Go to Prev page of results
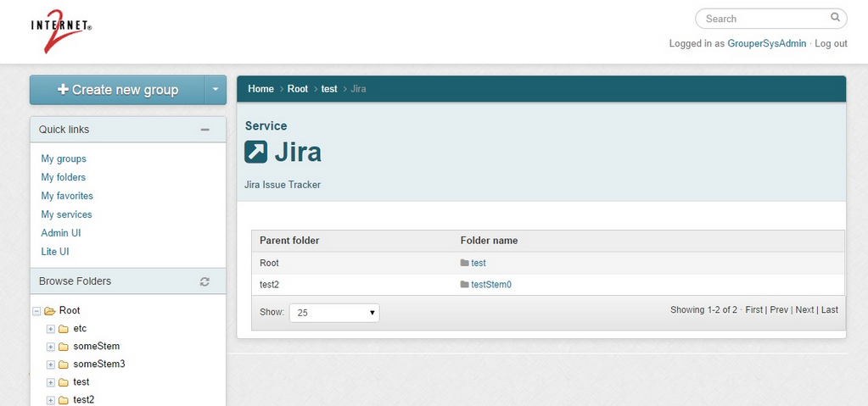Image resolution: width=868 pixels, height=406 pixels. (x=779, y=309)
